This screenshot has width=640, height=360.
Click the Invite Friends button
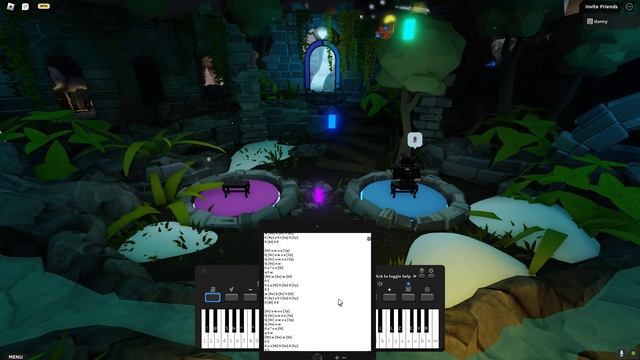[601, 7]
